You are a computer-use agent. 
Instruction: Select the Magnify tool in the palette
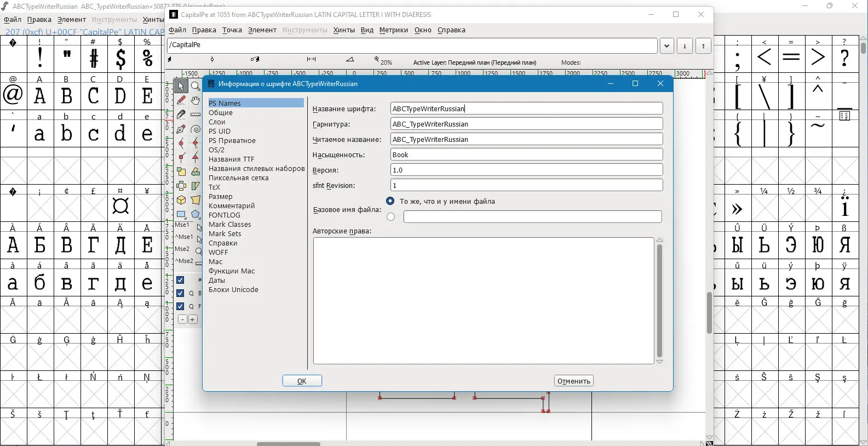[196, 87]
